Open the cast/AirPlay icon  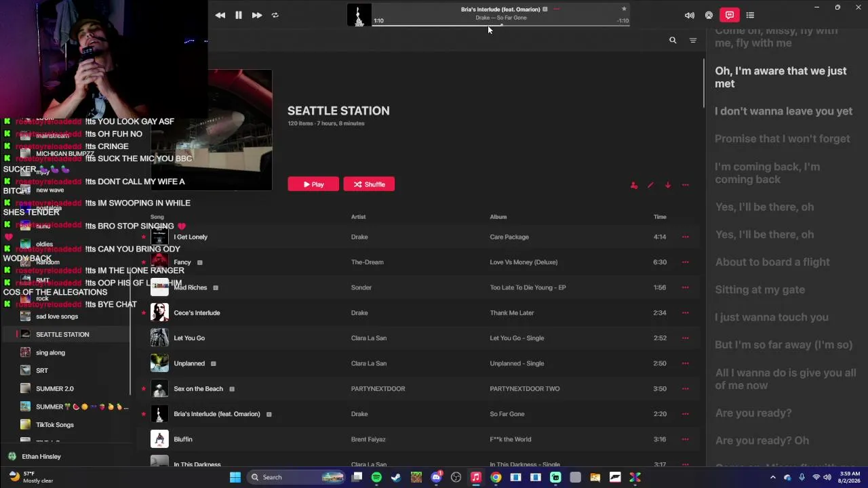point(709,15)
